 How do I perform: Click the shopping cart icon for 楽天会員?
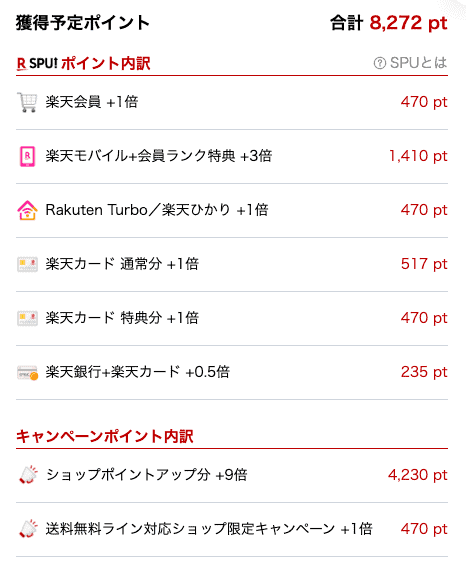point(27,102)
